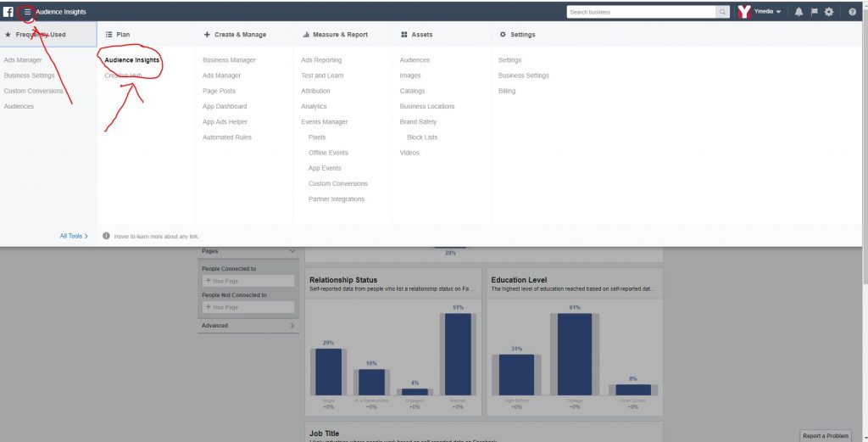Select the Create & Manage header
Image resolution: width=868 pixels, height=442 pixels.
(235, 34)
